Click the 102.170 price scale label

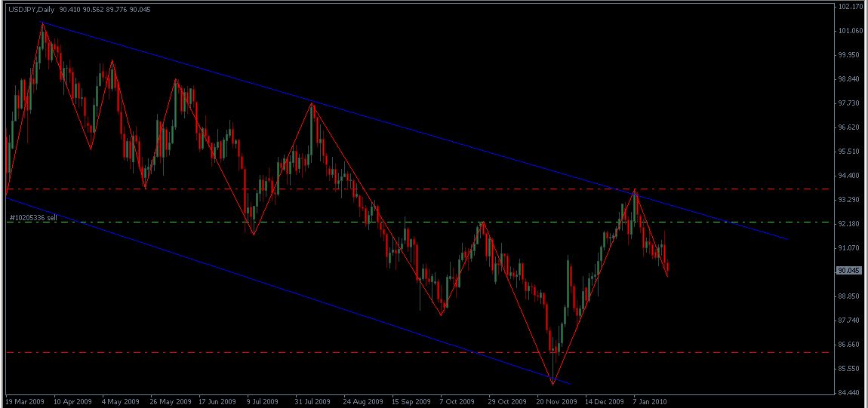(x=850, y=7)
